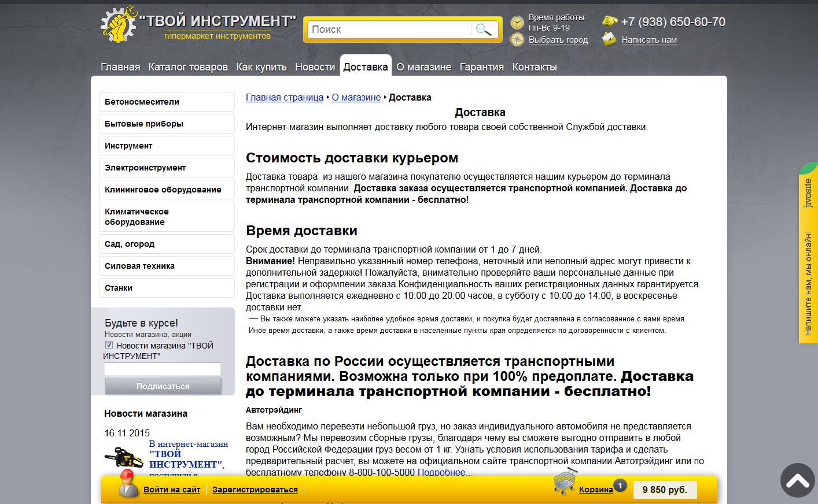The image size is (818, 504).
Task: Click the Зарегистрироваться link
Action: 255,490
